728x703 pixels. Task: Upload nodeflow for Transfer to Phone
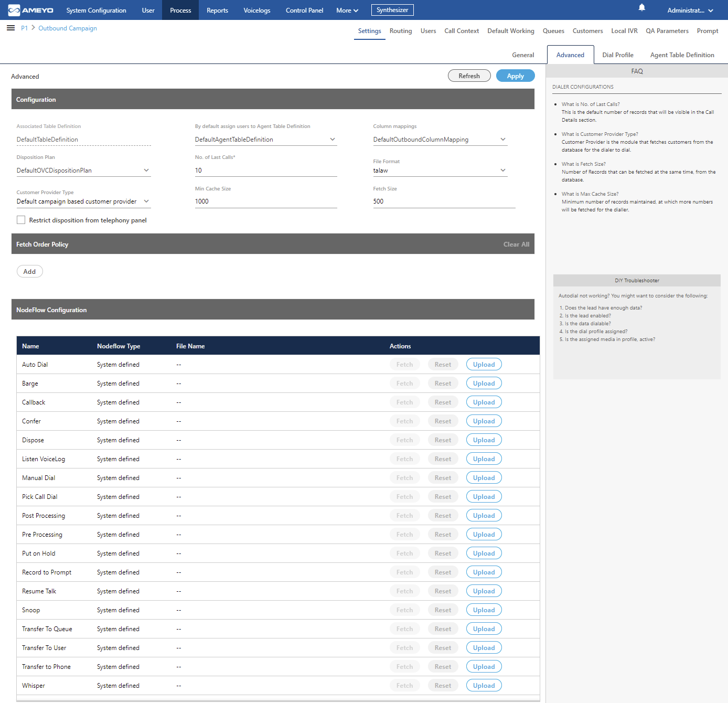tap(484, 667)
